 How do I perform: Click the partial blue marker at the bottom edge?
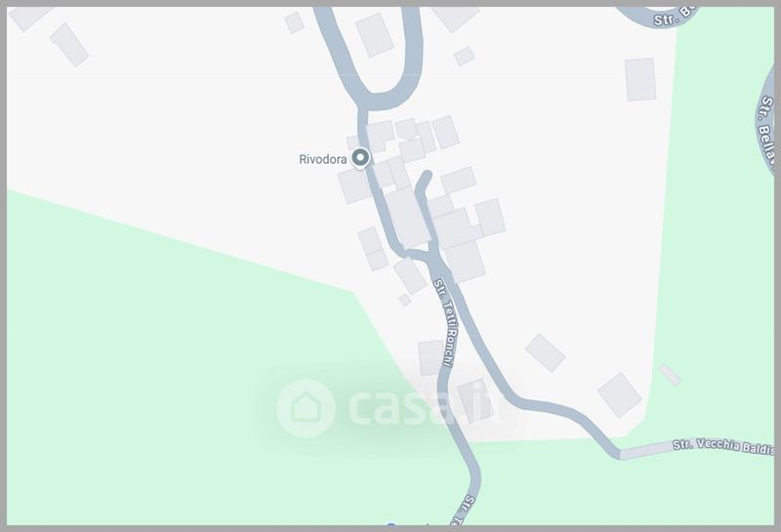pyautogui.click(x=391, y=524)
